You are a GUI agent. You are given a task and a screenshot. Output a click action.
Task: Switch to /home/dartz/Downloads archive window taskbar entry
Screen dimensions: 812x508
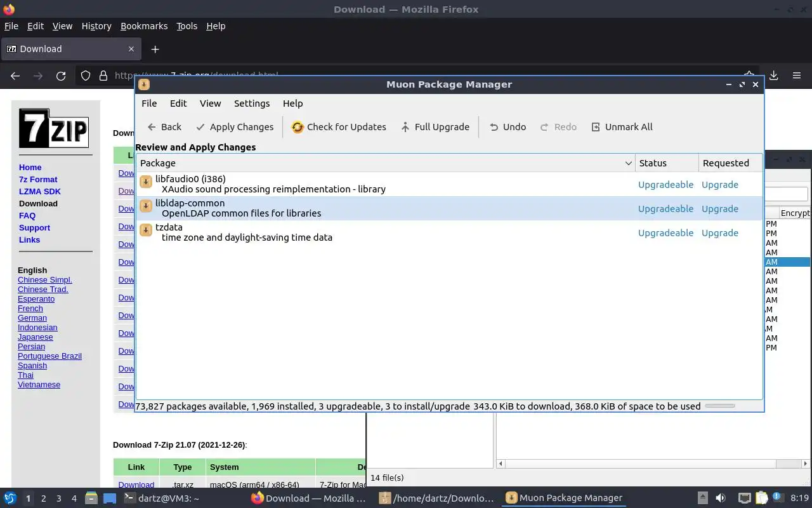tap(438, 498)
